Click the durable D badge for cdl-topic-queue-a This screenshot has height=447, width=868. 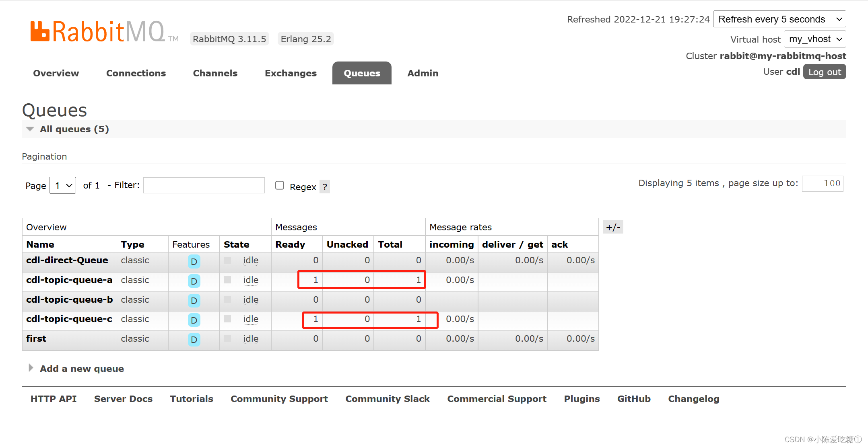tap(194, 281)
